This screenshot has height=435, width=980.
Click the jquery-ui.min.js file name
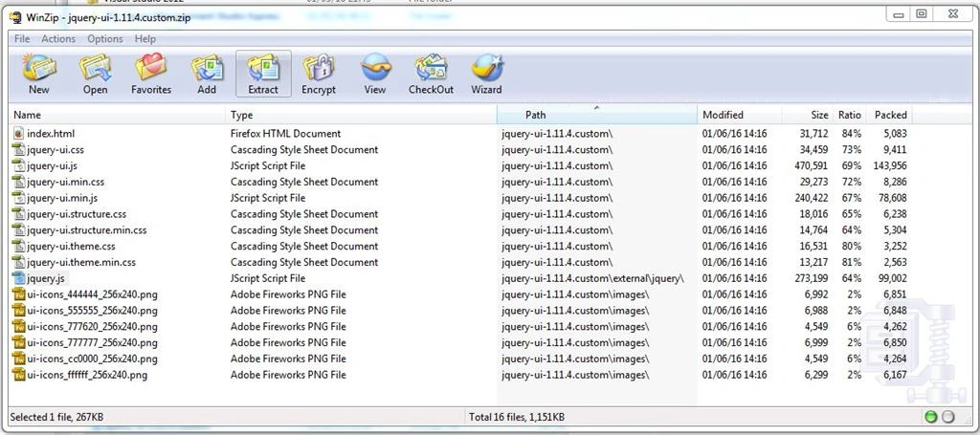pyautogui.click(x=62, y=198)
